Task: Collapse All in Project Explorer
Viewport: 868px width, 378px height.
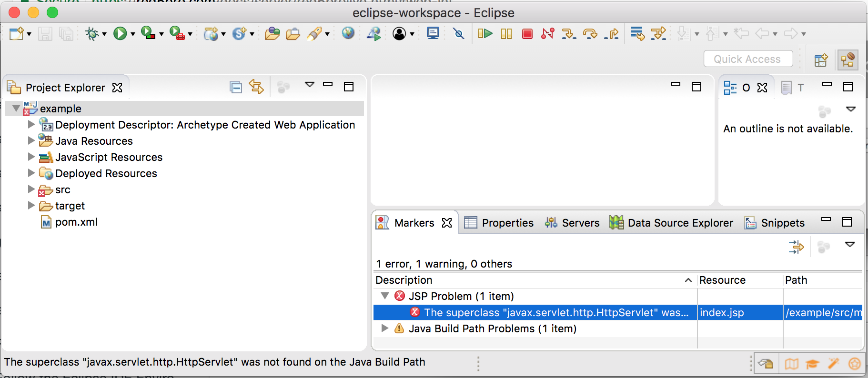Action: pos(236,87)
